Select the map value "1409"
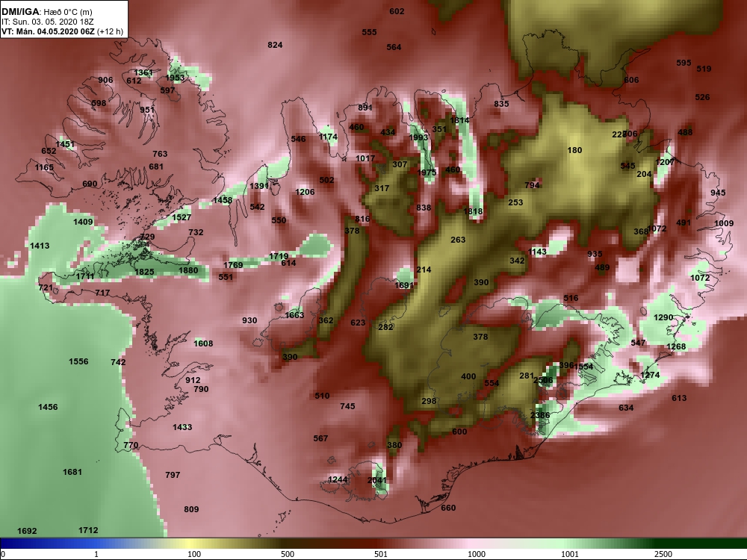Screen dimensions: 747x560 [83, 222]
